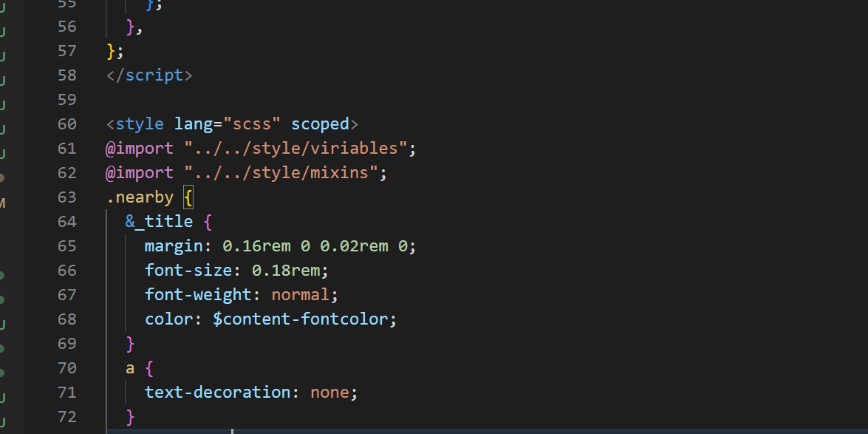
Task: Click the "&_title" nested selector
Action: (159, 221)
